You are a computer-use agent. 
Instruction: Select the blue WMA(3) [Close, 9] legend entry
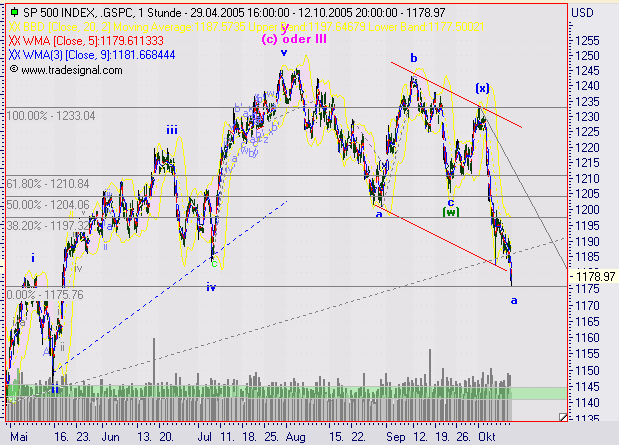coord(92,55)
